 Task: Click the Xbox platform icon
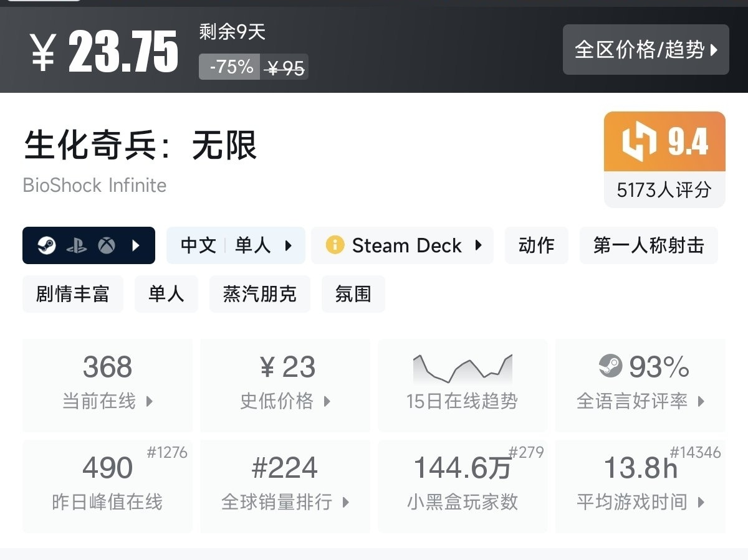click(x=107, y=246)
